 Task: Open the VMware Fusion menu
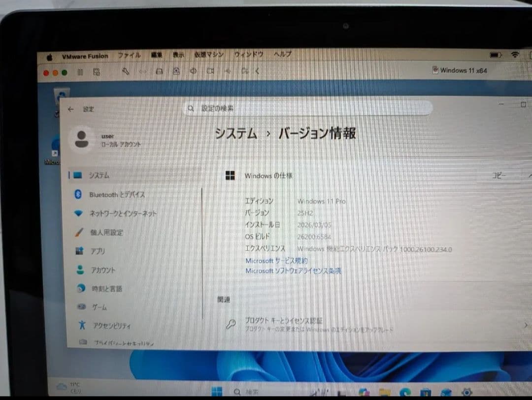(85, 56)
